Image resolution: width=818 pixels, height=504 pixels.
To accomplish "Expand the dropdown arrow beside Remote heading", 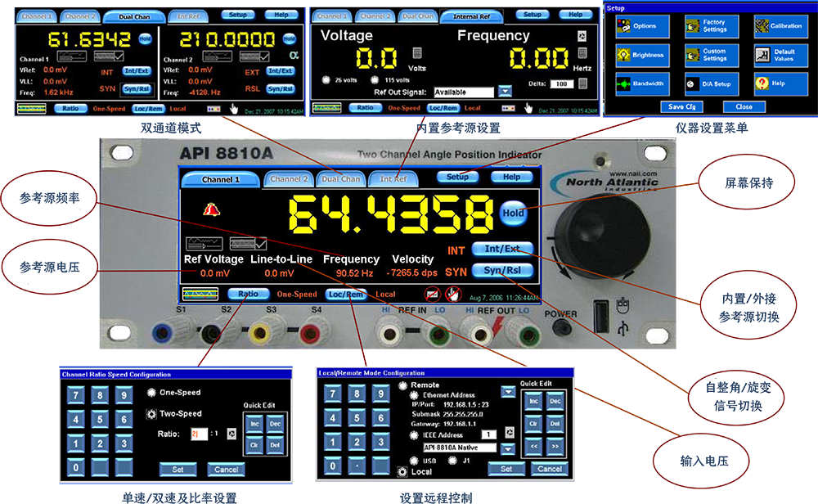I will click(508, 391).
